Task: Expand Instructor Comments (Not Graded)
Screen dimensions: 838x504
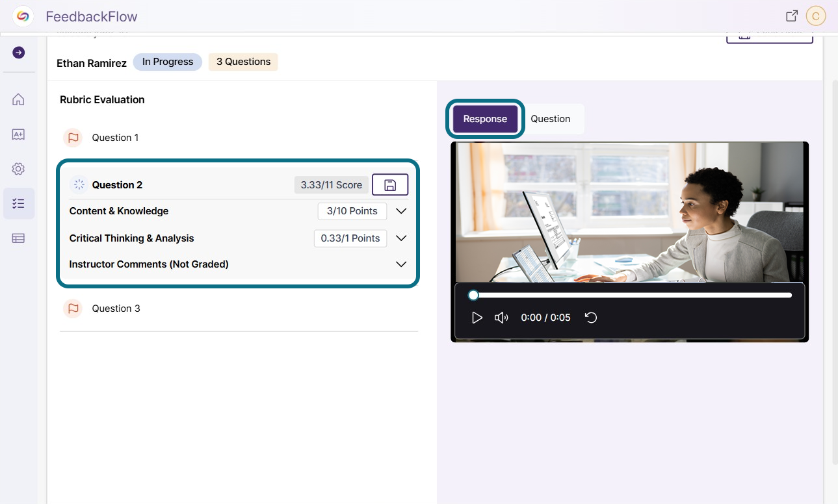Action: click(x=401, y=264)
